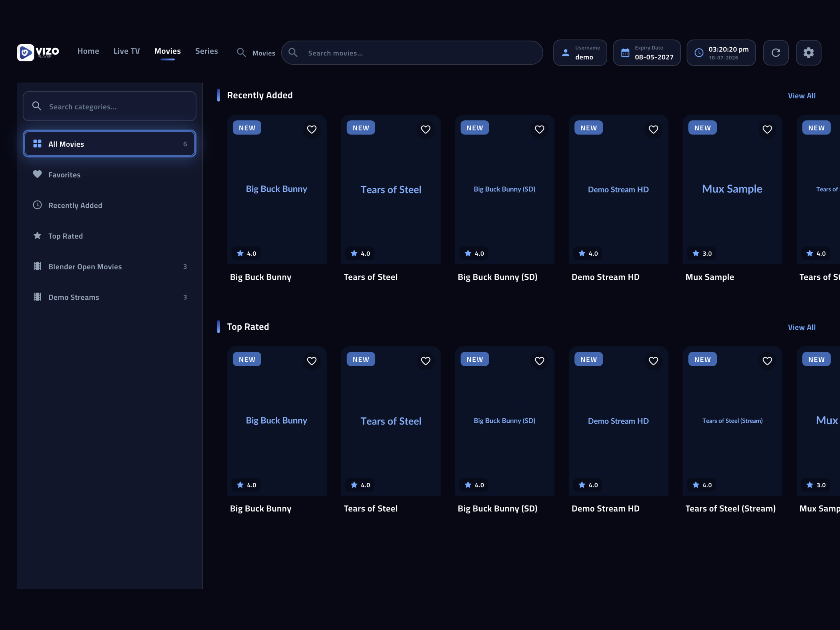Open the Favorites category
840x630 pixels.
pyautogui.click(x=110, y=174)
